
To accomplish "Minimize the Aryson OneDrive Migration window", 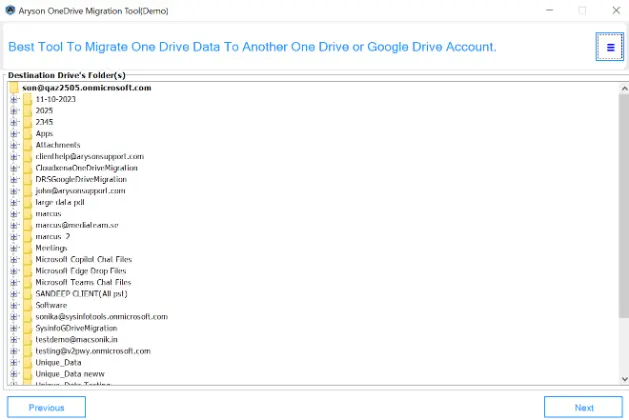I will (x=550, y=10).
